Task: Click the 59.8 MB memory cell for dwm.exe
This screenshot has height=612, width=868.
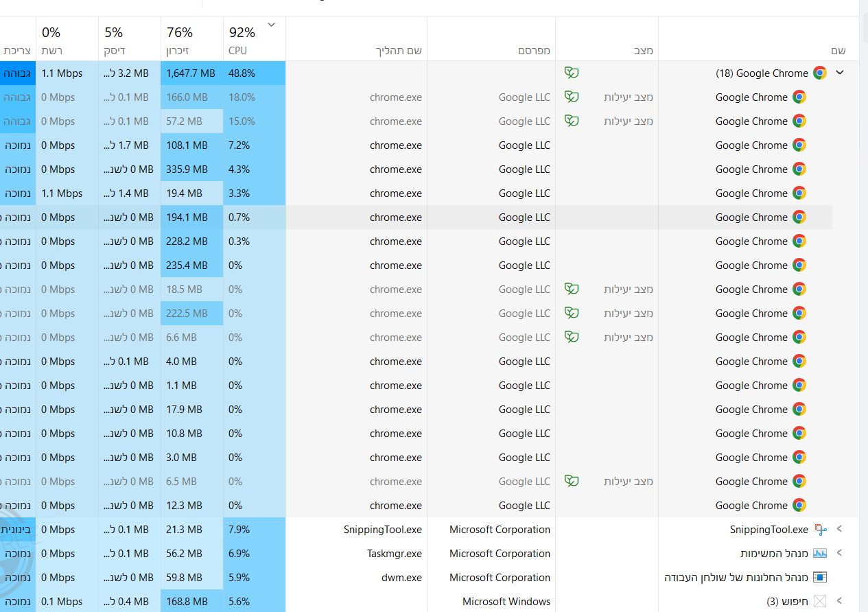Action: [191, 577]
